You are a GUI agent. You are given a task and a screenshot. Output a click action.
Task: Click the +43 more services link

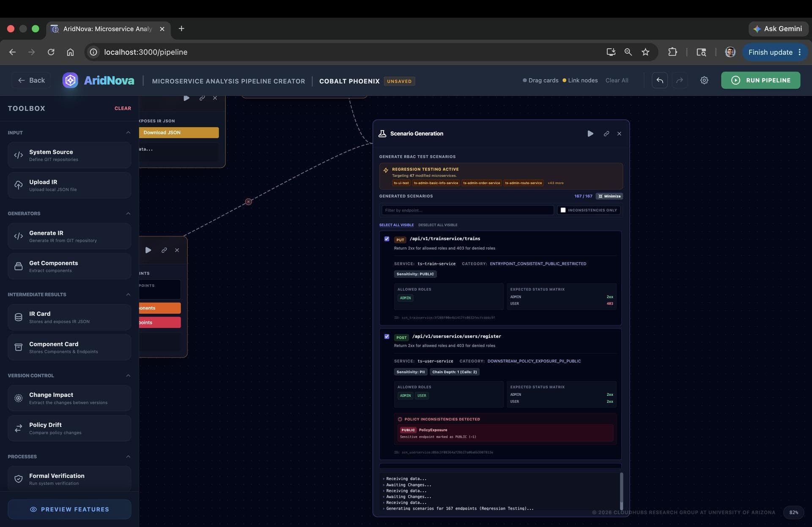(x=555, y=183)
